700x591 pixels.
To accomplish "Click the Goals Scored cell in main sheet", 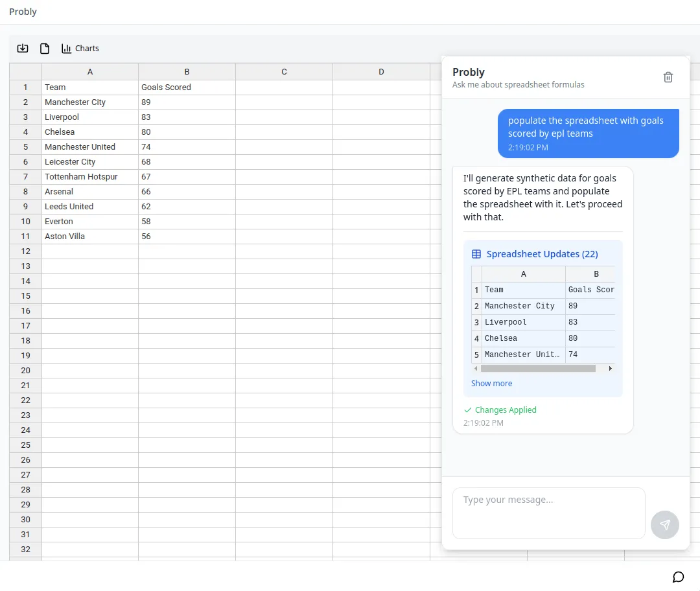I will click(187, 87).
